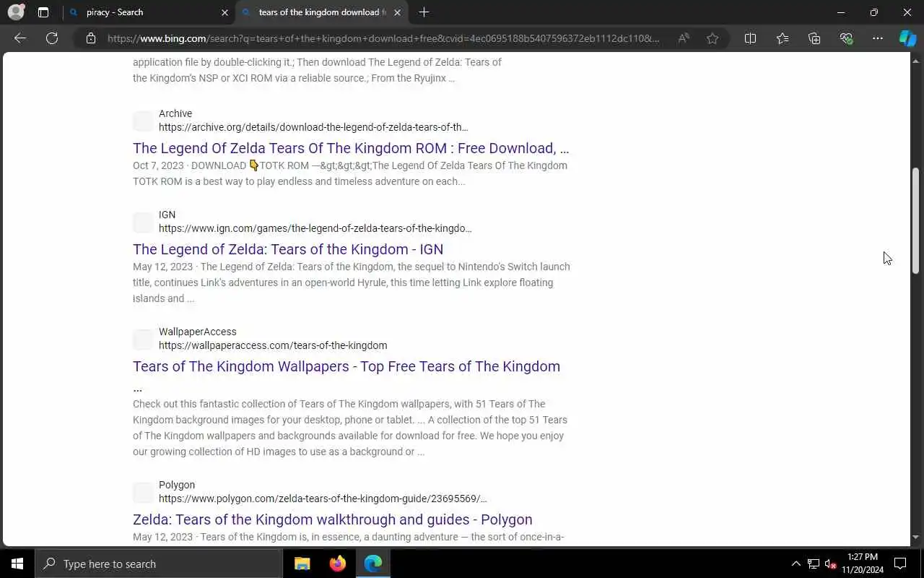Viewport: 924px width, 578px height.
Task: Add this page to favorites star
Action: (712, 38)
